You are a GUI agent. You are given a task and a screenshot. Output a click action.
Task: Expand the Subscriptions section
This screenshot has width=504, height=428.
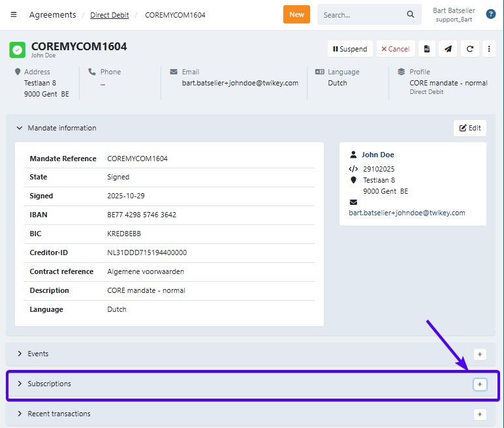[20, 384]
